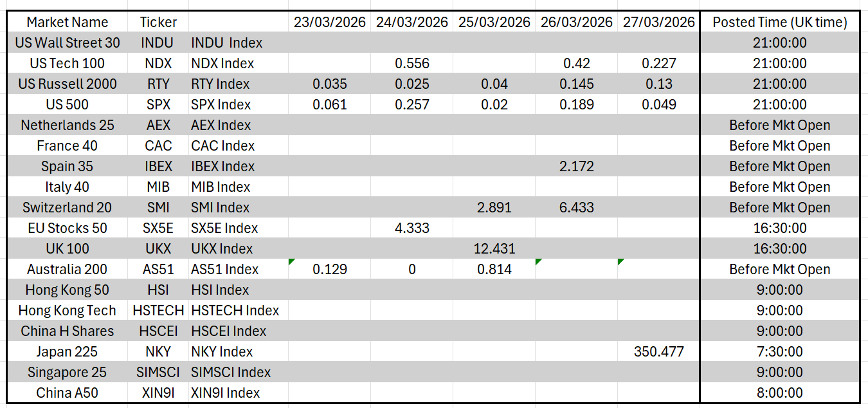This screenshot has height=408, width=868.
Task: Click green error triangle in Australia 200 26/03/2026 cell
Action: [538, 262]
